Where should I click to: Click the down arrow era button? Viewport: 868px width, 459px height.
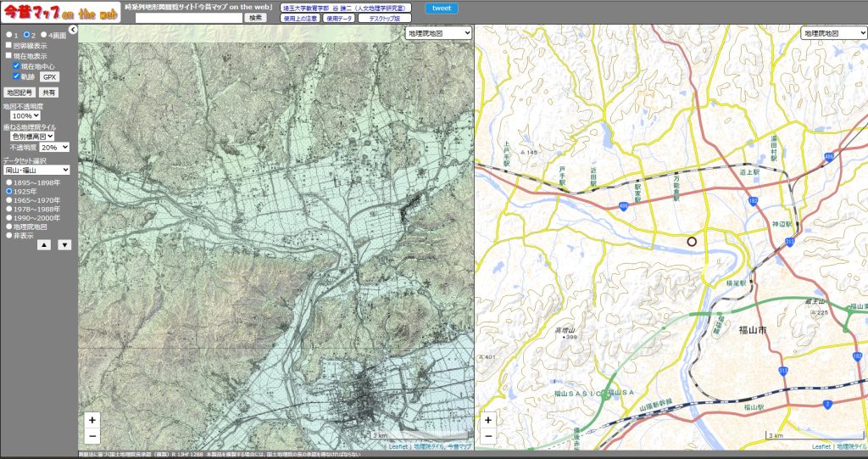[64, 245]
